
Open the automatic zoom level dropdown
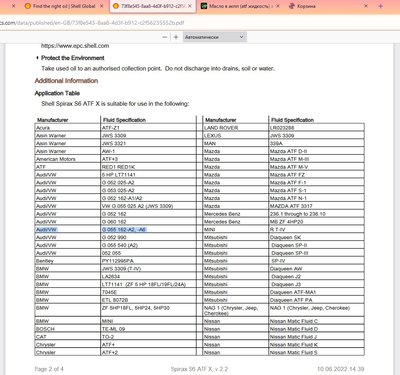click(x=214, y=37)
